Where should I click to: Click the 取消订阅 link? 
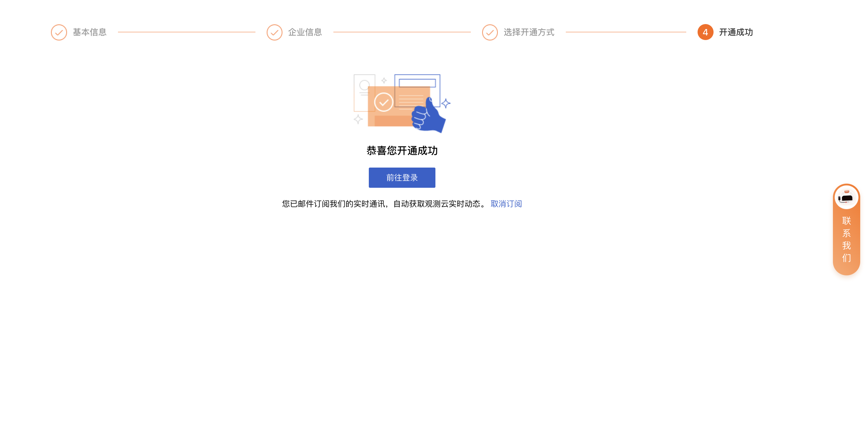[x=506, y=204]
